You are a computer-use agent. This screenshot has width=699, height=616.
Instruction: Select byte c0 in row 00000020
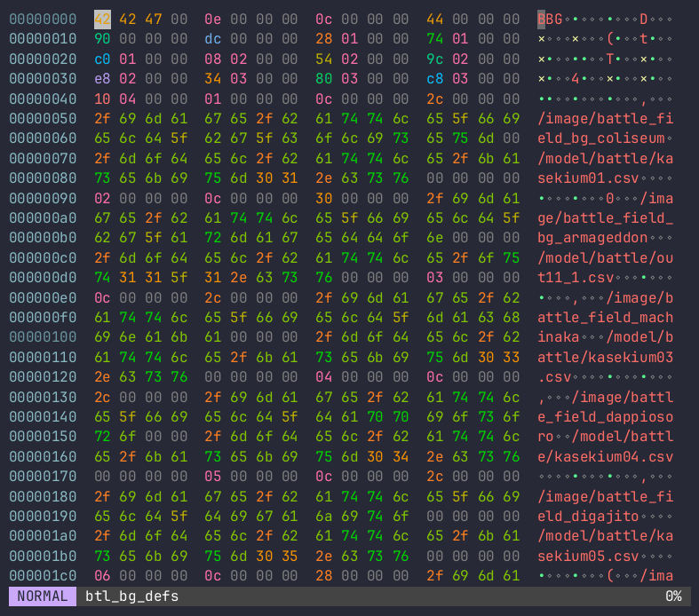pyautogui.click(x=102, y=59)
